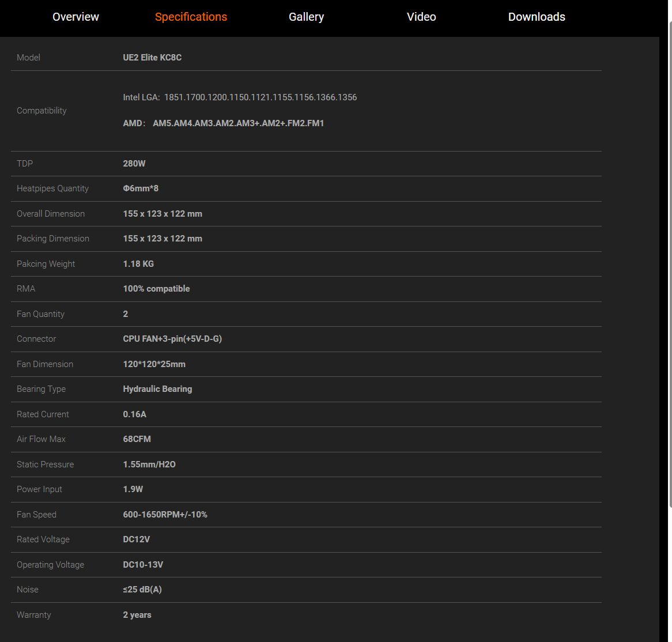
Task: Open the Overview tab
Action: coord(75,17)
